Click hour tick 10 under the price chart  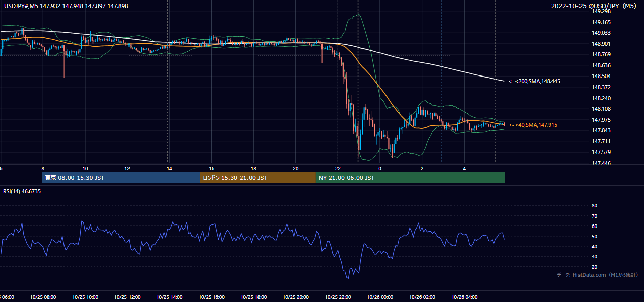(85, 169)
